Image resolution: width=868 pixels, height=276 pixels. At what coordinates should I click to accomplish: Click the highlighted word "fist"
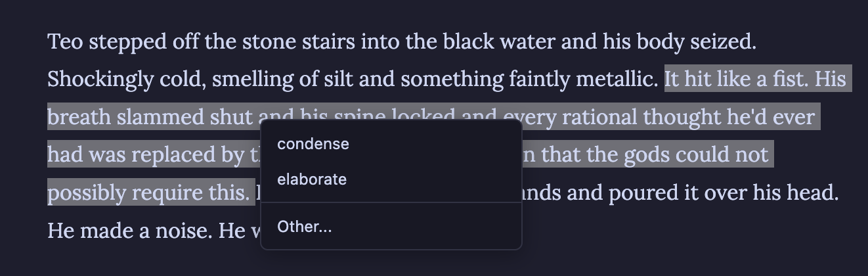[x=789, y=80]
